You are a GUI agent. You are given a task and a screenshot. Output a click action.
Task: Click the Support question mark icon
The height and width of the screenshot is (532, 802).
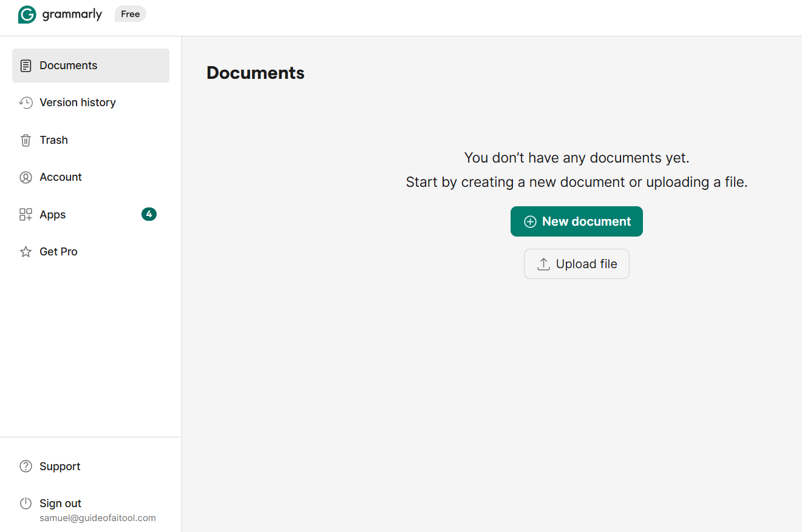[x=25, y=466]
